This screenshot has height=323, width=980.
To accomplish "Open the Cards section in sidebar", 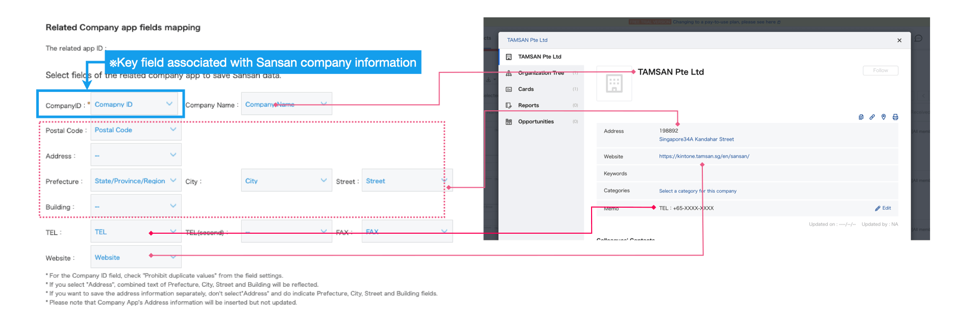I will (x=526, y=89).
